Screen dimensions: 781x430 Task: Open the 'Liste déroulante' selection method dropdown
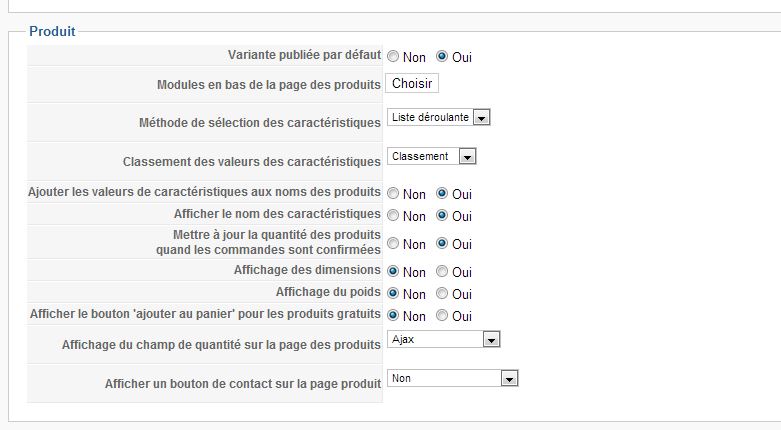coord(439,117)
